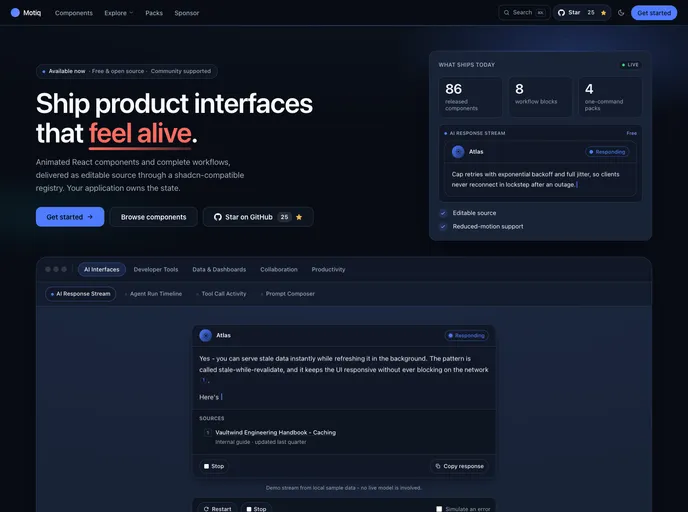This screenshot has height=512, width=688.
Task: Click the yellow star icon in the header
Action: click(603, 13)
